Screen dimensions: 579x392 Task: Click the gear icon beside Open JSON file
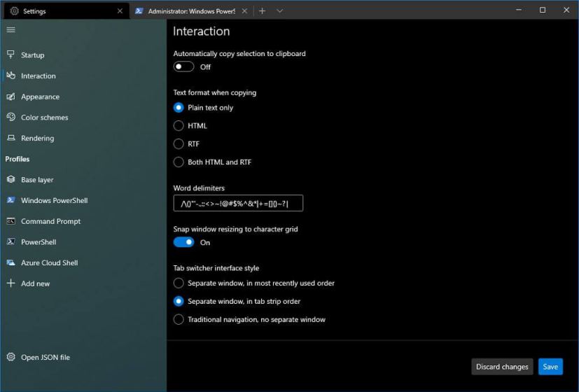coord(11,357)
